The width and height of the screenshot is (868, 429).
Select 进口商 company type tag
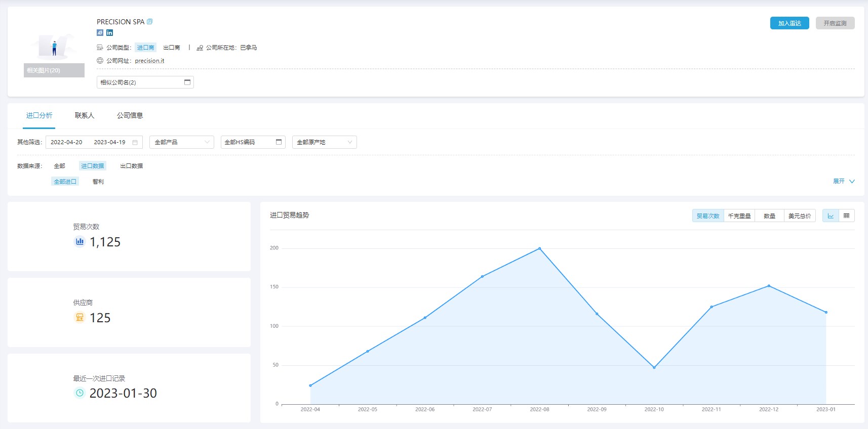coord(145,48)
